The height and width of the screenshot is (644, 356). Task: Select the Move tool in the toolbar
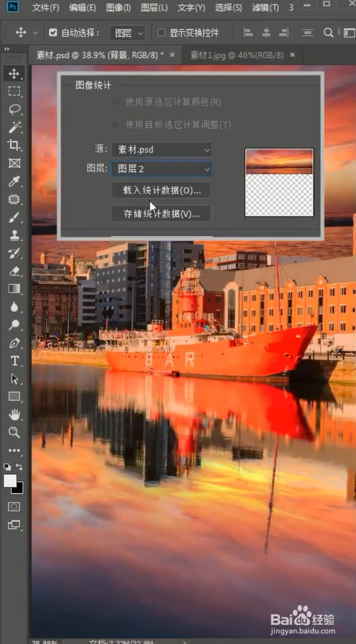[15, 73]
